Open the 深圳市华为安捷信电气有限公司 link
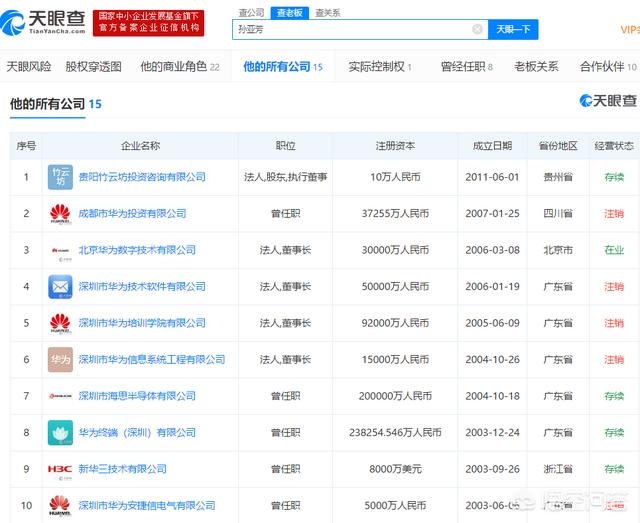640x523 pixels. (x=147, y=505)
